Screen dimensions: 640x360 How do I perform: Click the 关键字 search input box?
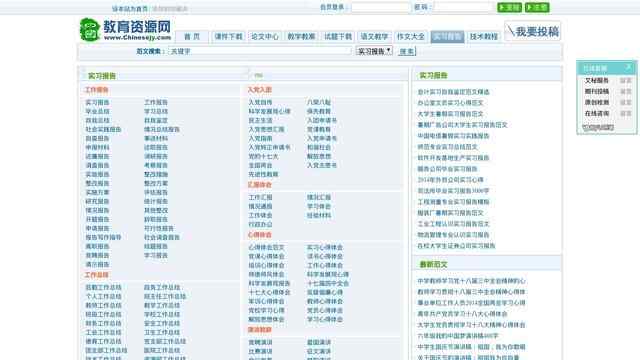point(260,51)
